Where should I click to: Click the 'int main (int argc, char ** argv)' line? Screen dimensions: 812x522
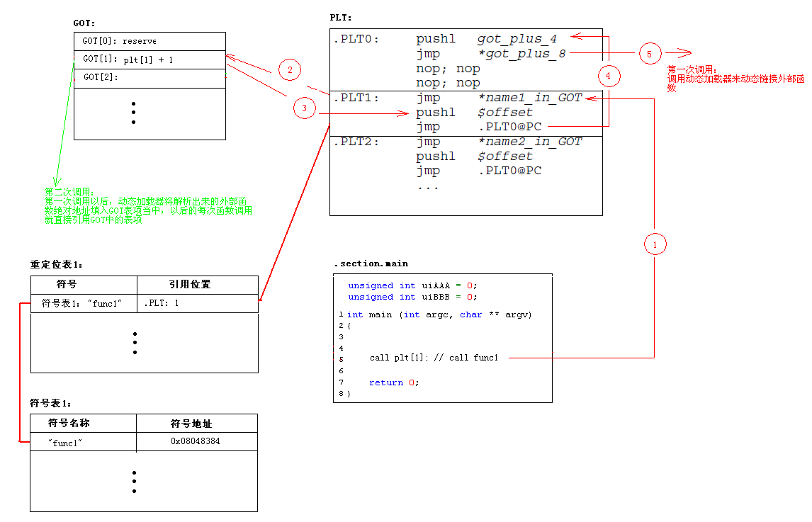(x=439, y=315)
